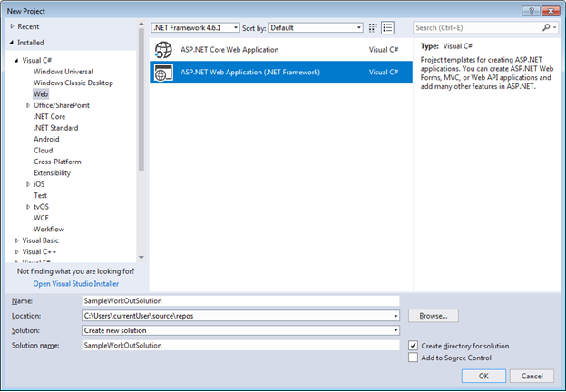Select the Web category
The image size is (566, 392).
point(41,93)
